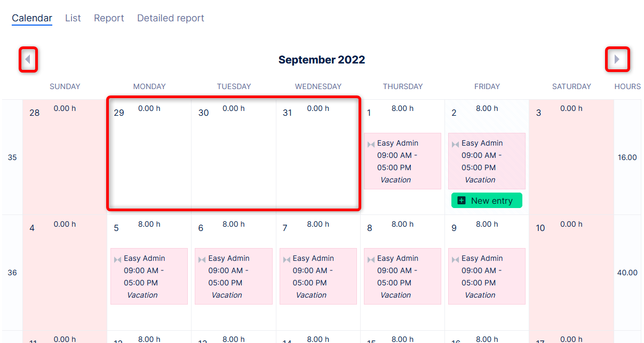Screen dimensions: 644x343
Task: Select empty day cell for Tuesday 30
Action: (x=234, y=160)
